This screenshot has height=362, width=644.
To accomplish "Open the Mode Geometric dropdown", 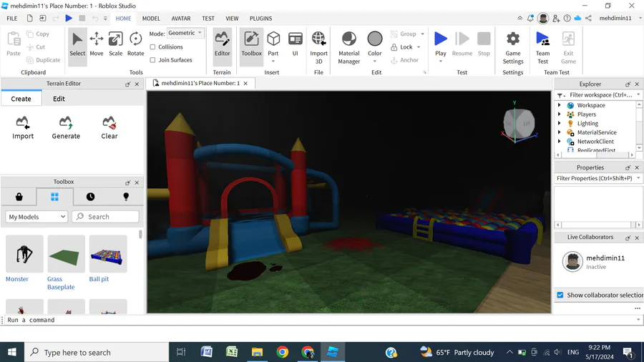I will point(185,33).
